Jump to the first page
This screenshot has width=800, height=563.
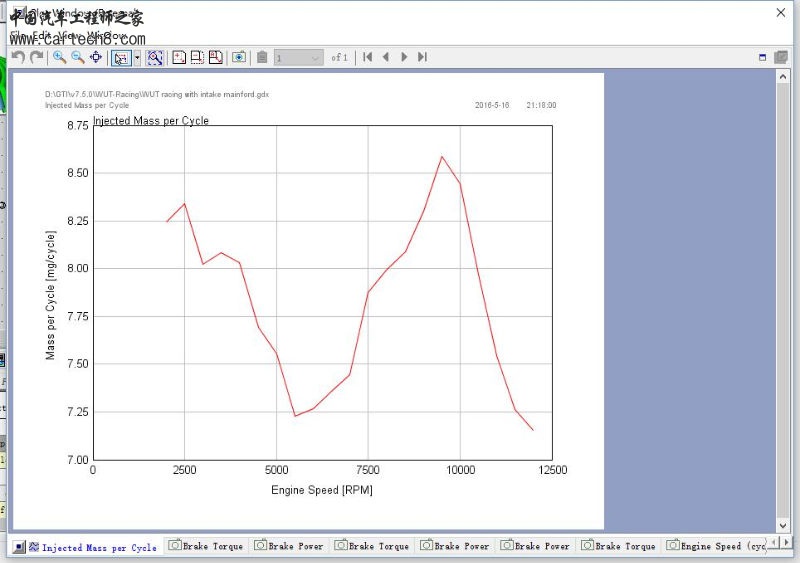pyautogui.click(x=368, y=57)
